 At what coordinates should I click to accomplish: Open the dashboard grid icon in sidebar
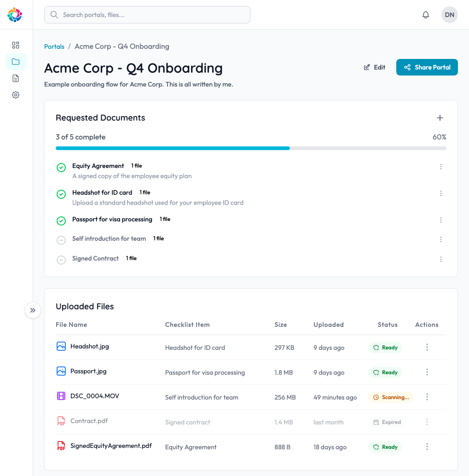[x=15, y=45]
